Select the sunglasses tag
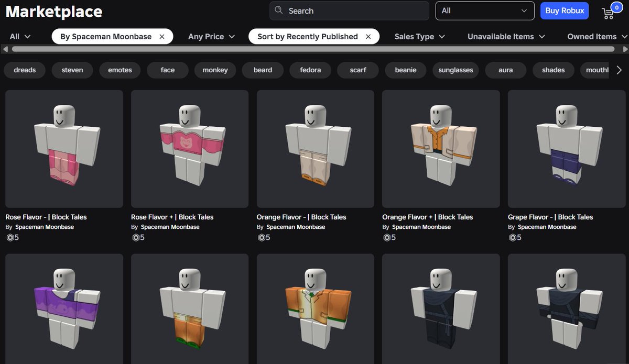The image size is (629, 364). point(456,70)
